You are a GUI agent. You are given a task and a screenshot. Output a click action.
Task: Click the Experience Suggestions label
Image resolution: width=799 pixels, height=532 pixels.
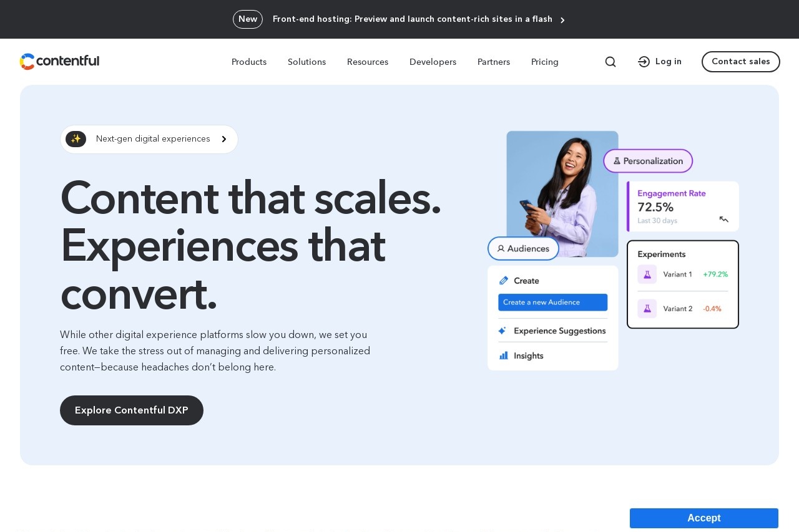pyautogui.click(x=560, y=331)
